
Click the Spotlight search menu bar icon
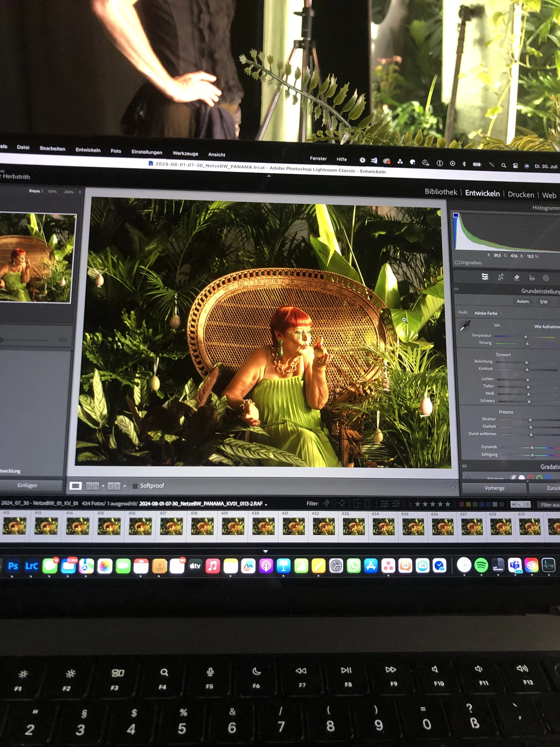coord(504,165)
